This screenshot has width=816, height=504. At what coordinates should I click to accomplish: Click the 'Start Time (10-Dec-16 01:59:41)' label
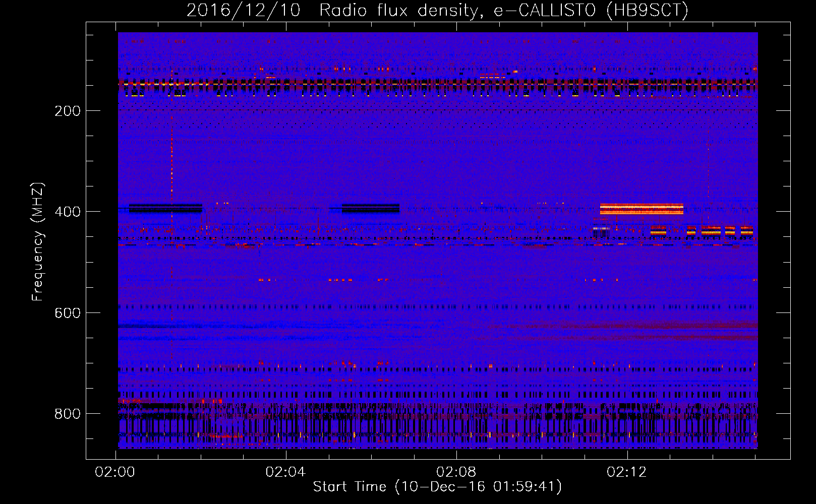tap(437, 487)
